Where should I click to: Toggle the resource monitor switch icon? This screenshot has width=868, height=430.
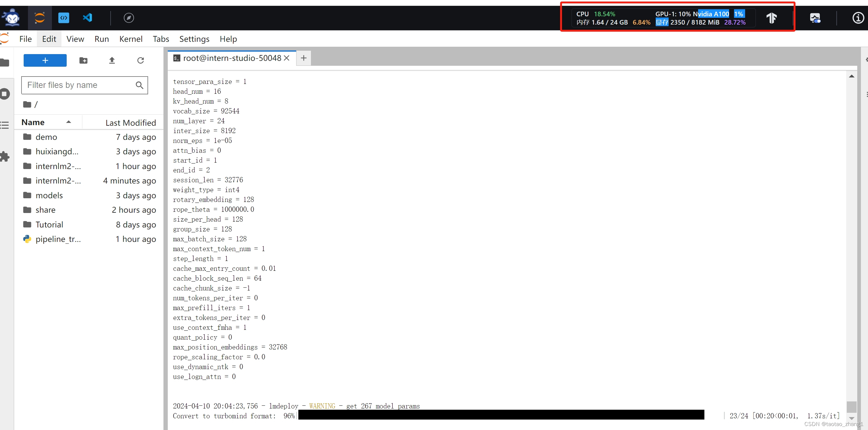point(815,18)
